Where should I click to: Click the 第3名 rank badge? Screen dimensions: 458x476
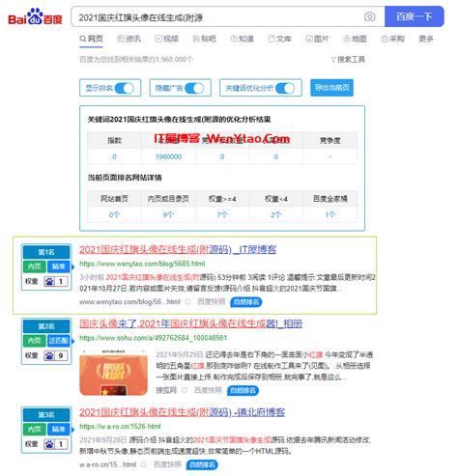(x=46, y=414)
